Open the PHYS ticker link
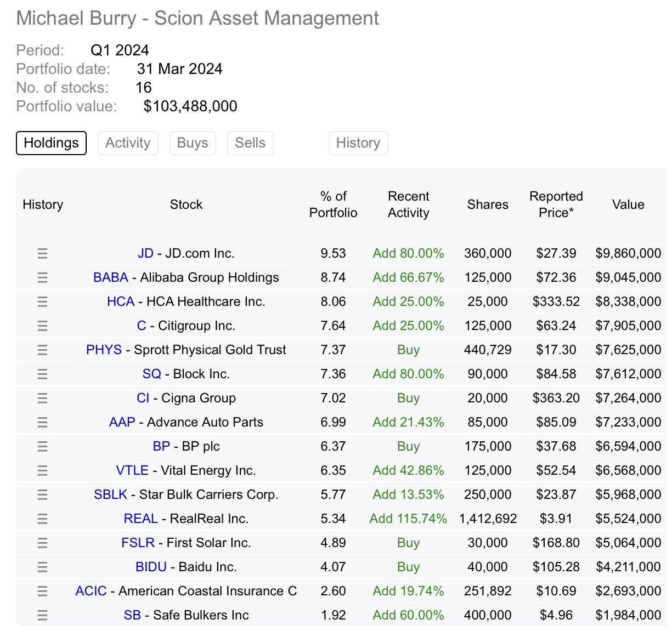672x631 pixels. coord(104,350)
